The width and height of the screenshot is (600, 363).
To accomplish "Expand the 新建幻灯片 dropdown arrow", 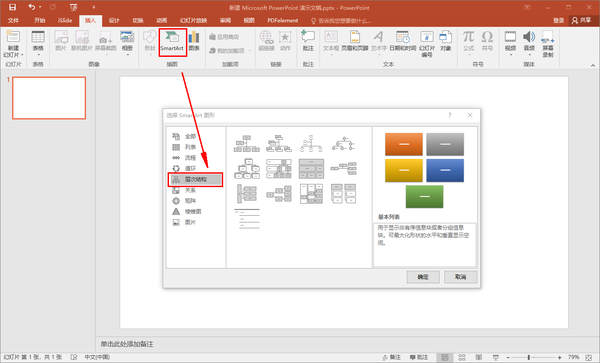I will [22, 55].
